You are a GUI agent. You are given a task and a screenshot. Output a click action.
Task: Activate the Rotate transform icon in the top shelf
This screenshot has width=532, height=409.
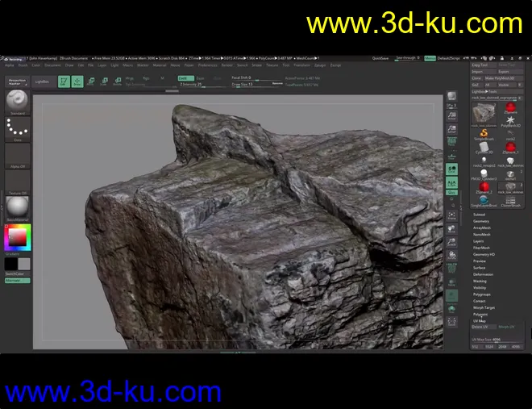(118, 81)
